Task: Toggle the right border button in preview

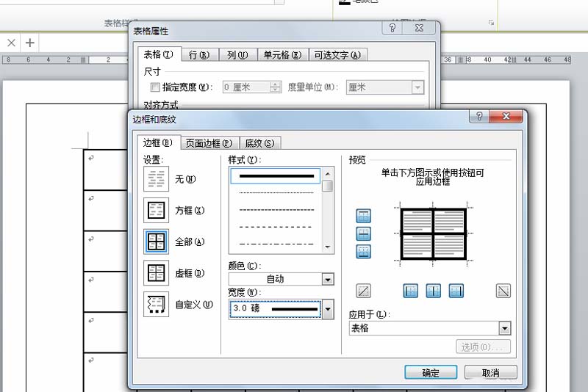Action: point(456,291)
